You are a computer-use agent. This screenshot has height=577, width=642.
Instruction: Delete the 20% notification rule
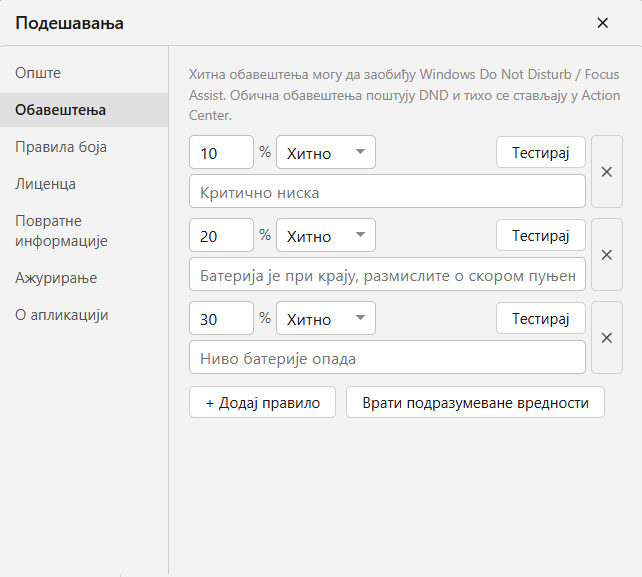[x=607, y=255]
